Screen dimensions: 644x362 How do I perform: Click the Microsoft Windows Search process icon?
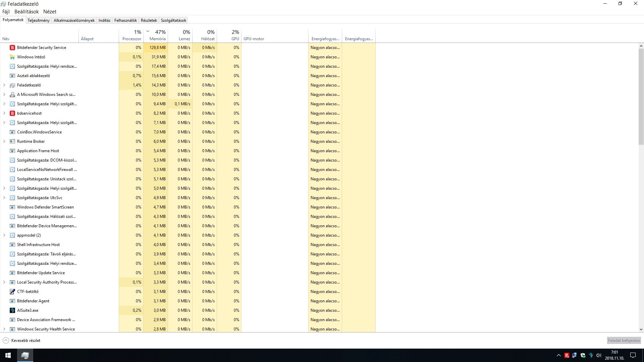12,95
